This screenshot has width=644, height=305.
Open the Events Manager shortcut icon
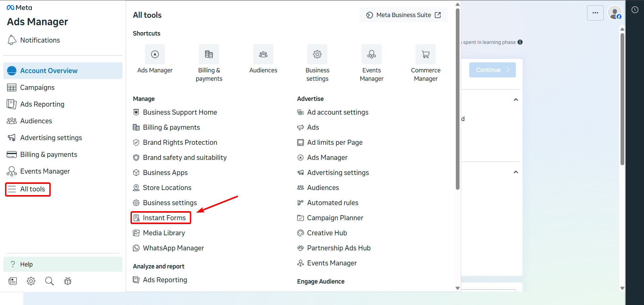371,54
